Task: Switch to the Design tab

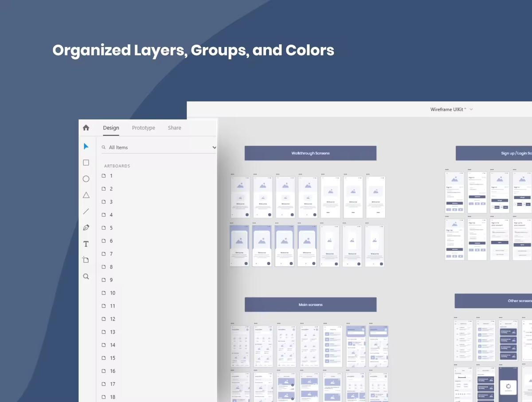Action: [x=111, y=128]
